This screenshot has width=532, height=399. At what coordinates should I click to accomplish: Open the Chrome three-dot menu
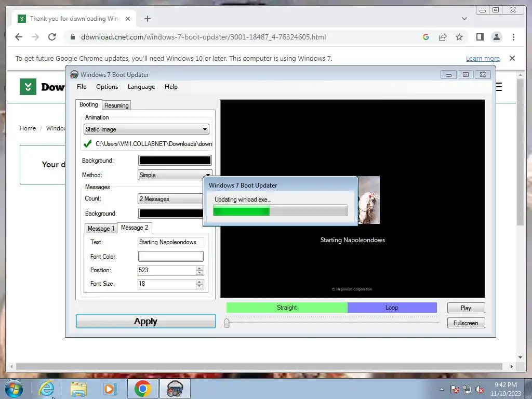[513, 37]
